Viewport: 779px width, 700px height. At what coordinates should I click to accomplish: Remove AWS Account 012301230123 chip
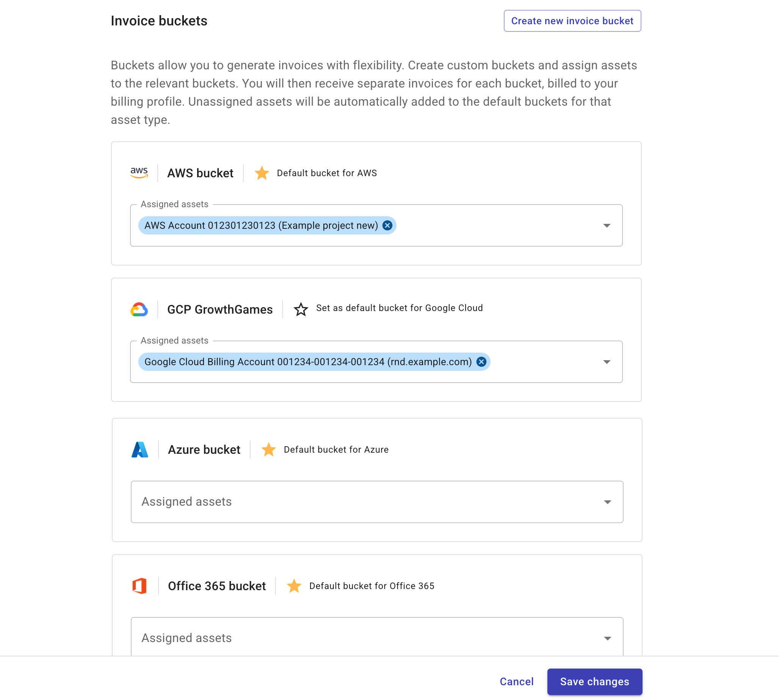pyautogui.click(x=387, y=225)
